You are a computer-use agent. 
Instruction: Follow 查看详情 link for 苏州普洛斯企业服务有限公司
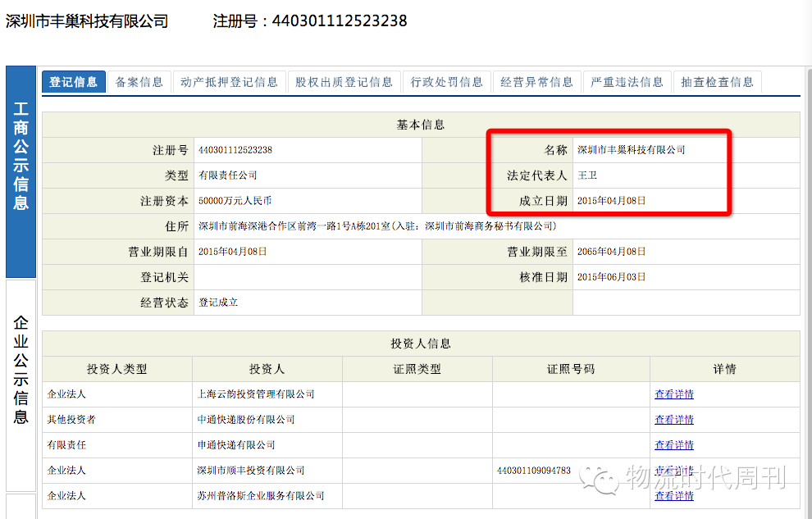click(x=673, y=496)
